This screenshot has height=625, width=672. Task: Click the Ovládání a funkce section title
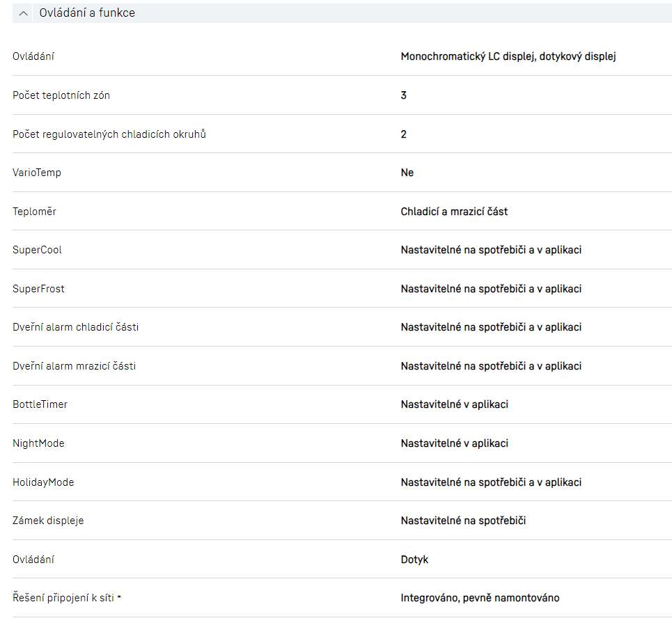(x=87, y=13)
